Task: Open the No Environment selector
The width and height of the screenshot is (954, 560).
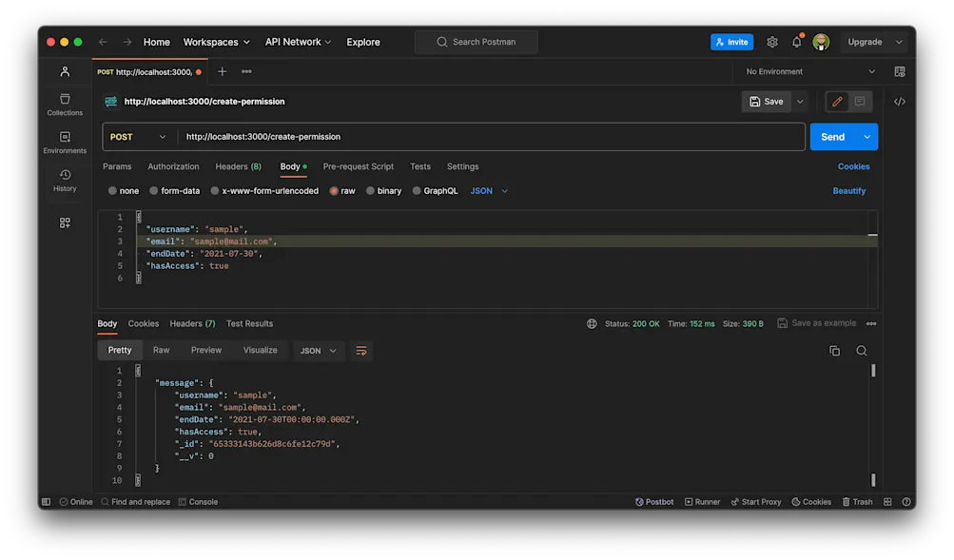Action: point(809,71)
